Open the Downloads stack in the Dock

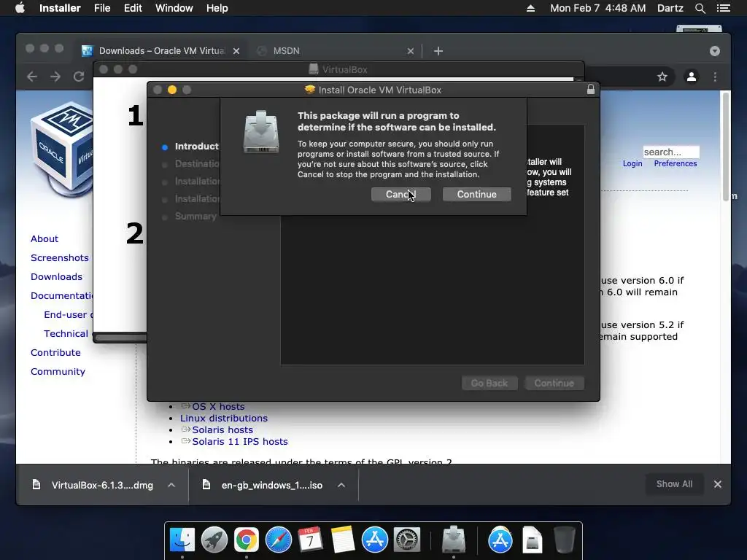[532, 540]
